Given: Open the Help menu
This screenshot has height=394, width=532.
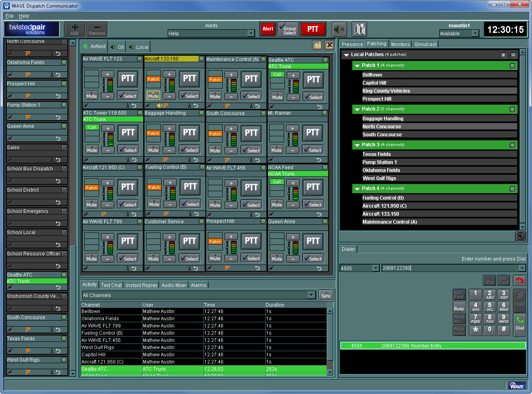Looking at the screenshot, I should pyautogui.click(x=24, y=16).
